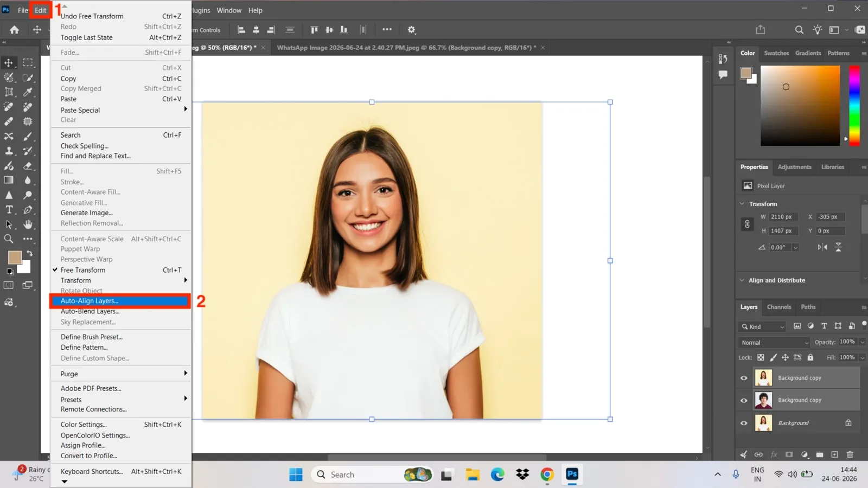This screenshot has height=488, width=868.
Task: Choose Auto-Blend Layers menu item
Action: click(120, 311)
